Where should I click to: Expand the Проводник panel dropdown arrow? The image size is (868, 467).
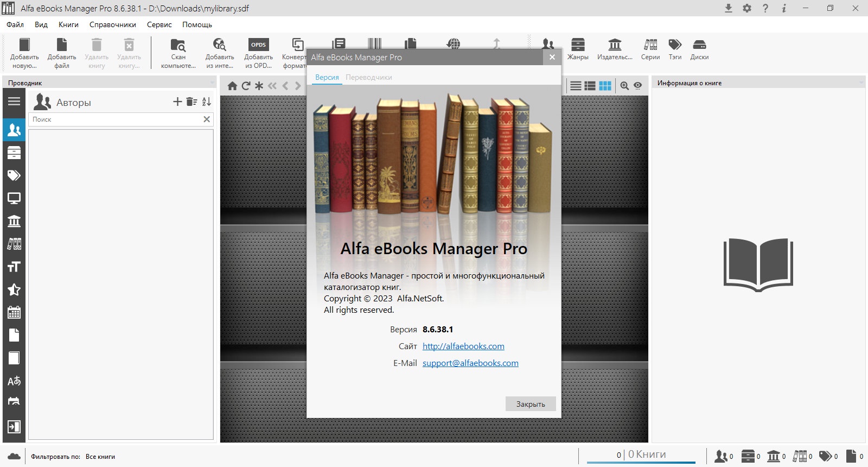[212, 83]
